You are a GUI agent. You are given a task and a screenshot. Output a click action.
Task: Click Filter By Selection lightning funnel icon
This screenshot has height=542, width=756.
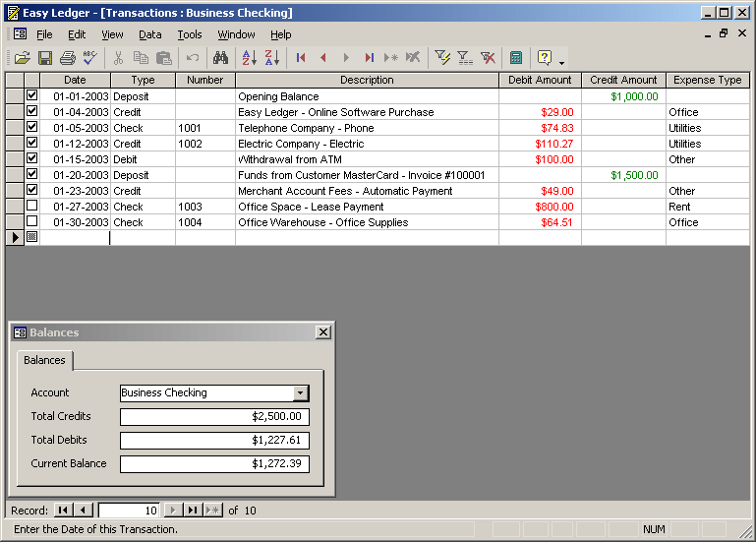[442, 58]
